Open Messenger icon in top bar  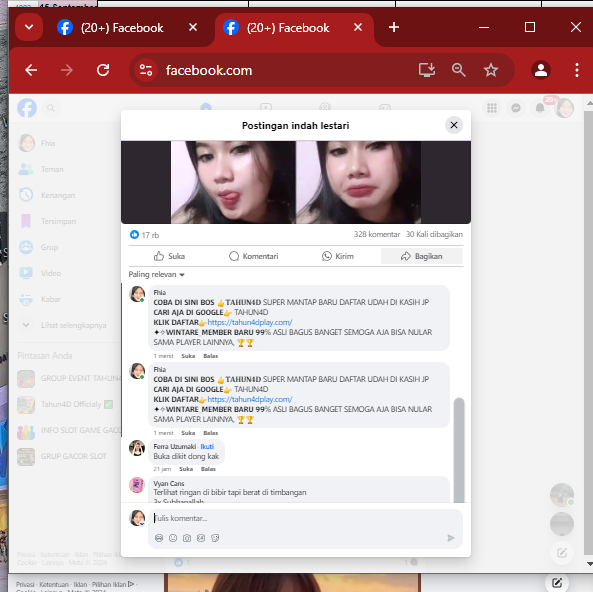tap(516, 108)
